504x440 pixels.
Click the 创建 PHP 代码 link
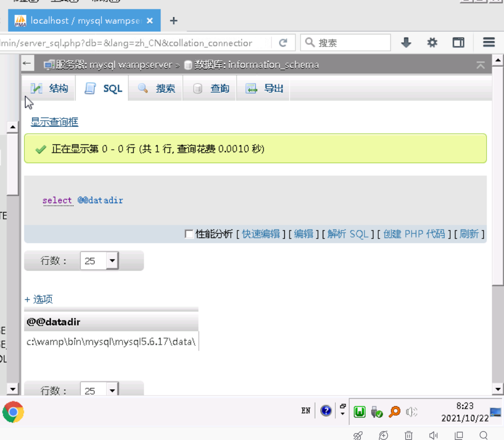[x=414, y=234]
